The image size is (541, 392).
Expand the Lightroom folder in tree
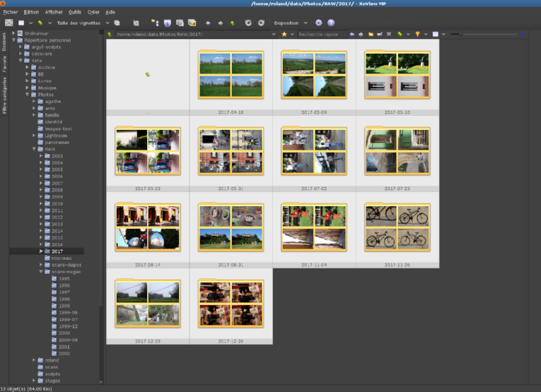pos(33,135)
